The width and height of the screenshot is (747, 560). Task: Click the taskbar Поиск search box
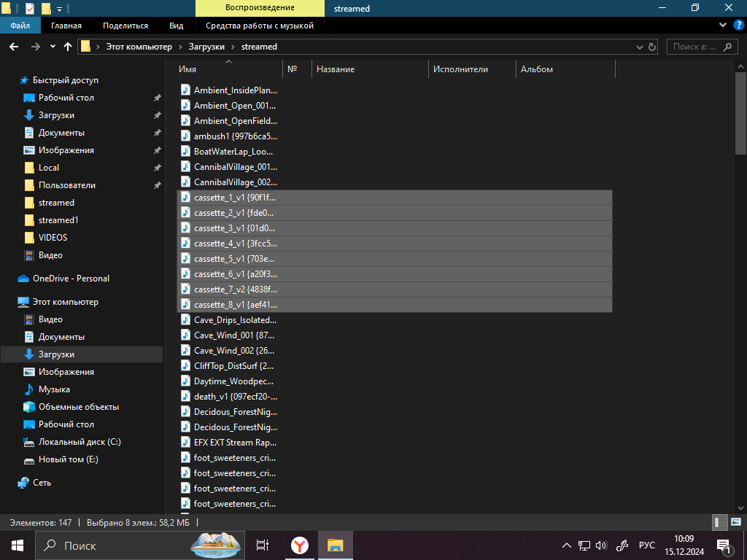click(140, 545)
